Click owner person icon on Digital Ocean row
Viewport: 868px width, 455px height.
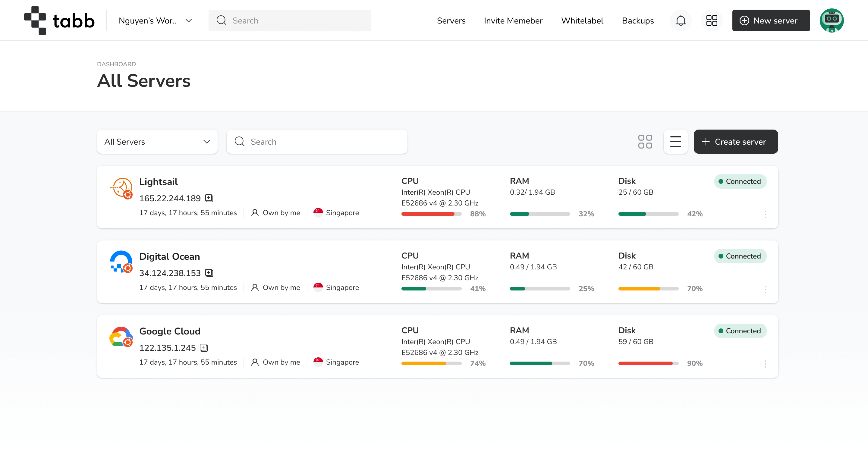(255, 288)
